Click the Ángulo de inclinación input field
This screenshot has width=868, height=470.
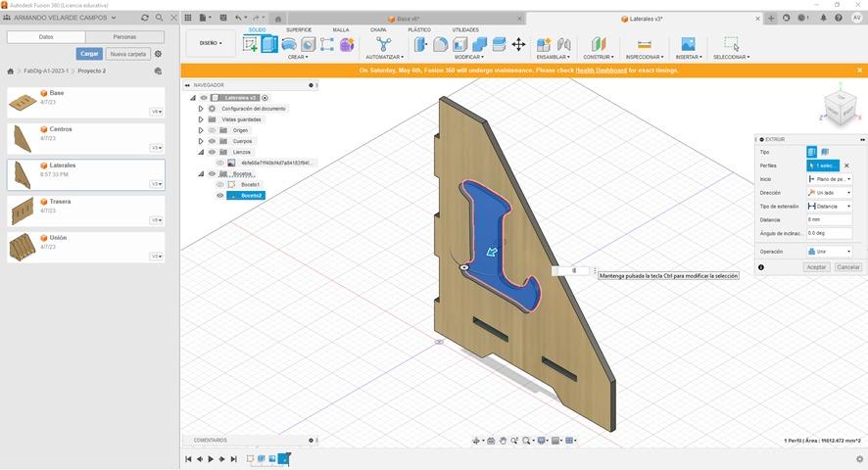[829, 233]
